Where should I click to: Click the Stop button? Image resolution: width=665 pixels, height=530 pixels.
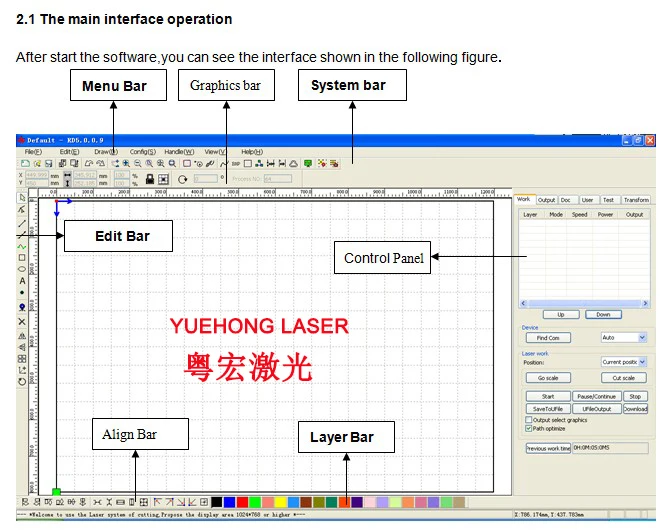click(635, 396)
